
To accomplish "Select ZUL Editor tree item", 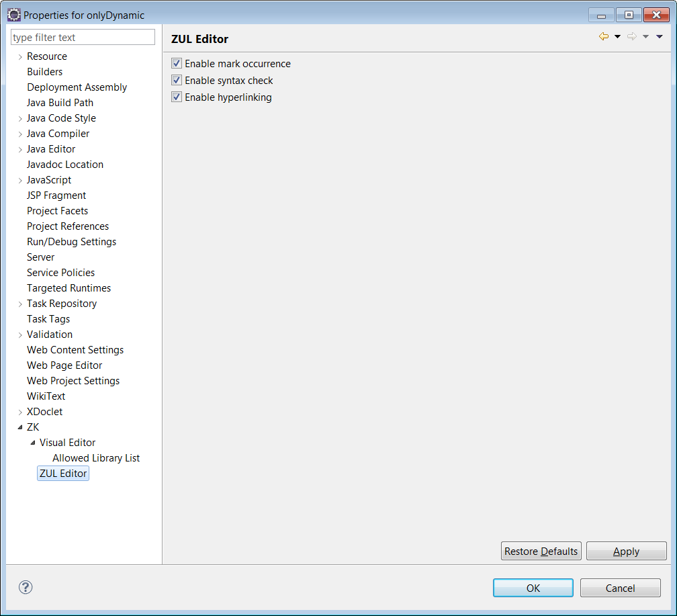I will [63, 474].
